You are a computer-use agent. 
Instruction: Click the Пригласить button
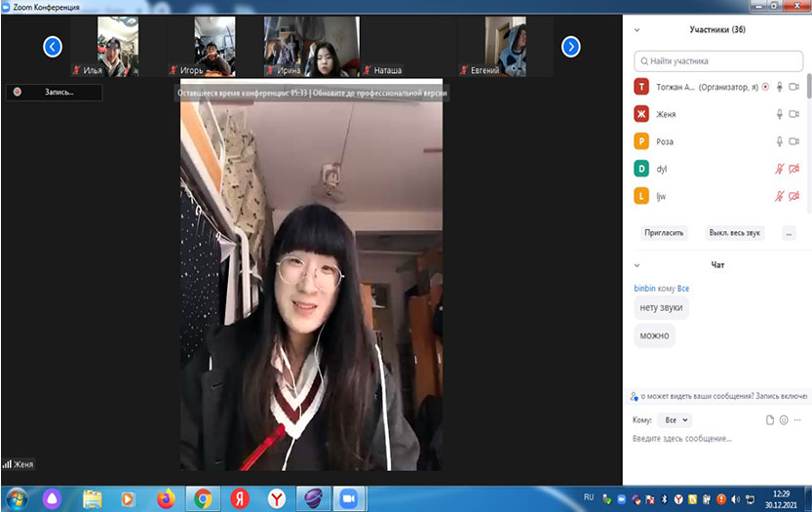pos(665,233)
